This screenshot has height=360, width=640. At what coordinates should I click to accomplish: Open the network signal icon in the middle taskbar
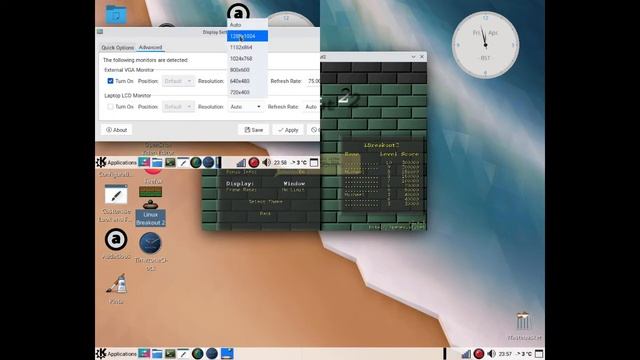pyautogui.click(x=241, y=163)
